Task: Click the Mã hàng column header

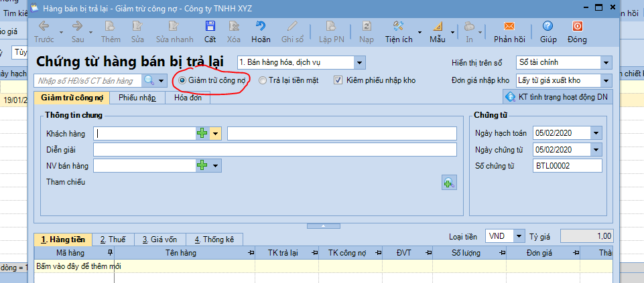Action: [74, 253]
